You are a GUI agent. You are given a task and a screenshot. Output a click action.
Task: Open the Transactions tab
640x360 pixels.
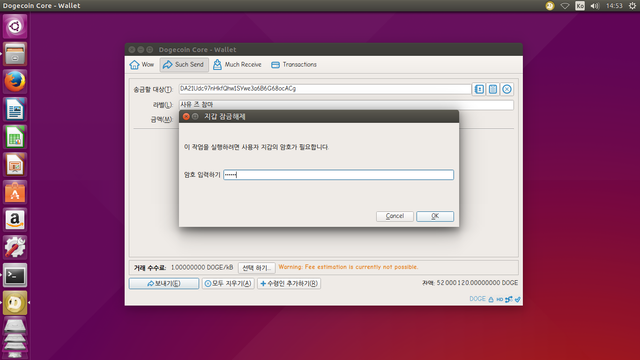click(294, 64)
